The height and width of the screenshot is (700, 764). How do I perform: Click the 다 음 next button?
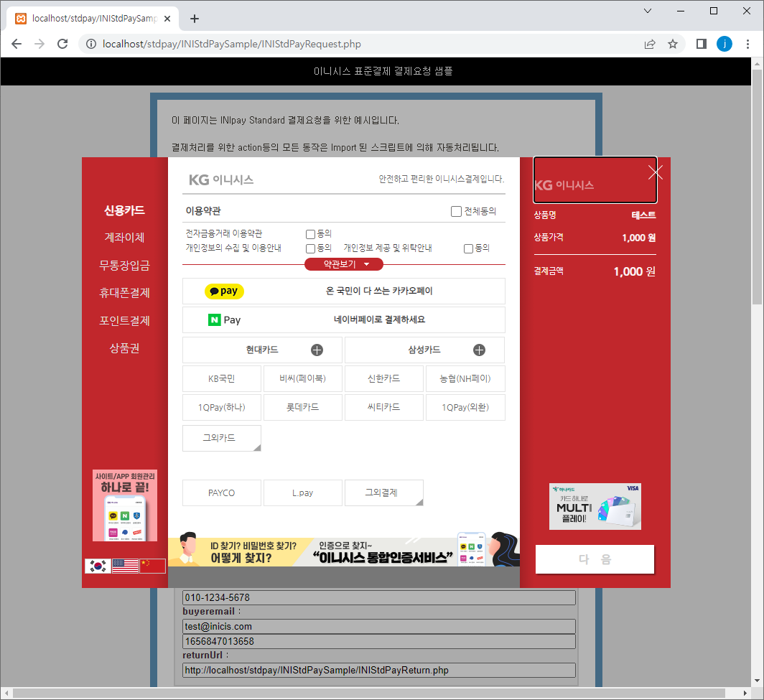coord(595,559)
